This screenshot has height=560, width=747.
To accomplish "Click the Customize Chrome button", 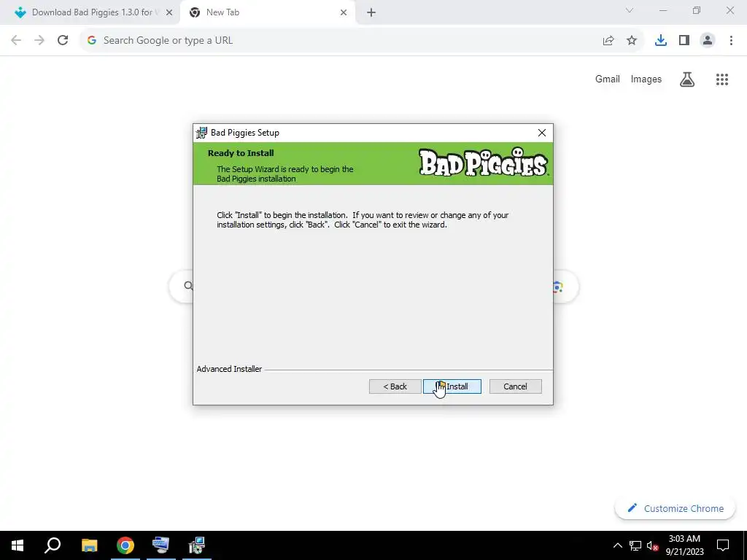I will 675,508.
